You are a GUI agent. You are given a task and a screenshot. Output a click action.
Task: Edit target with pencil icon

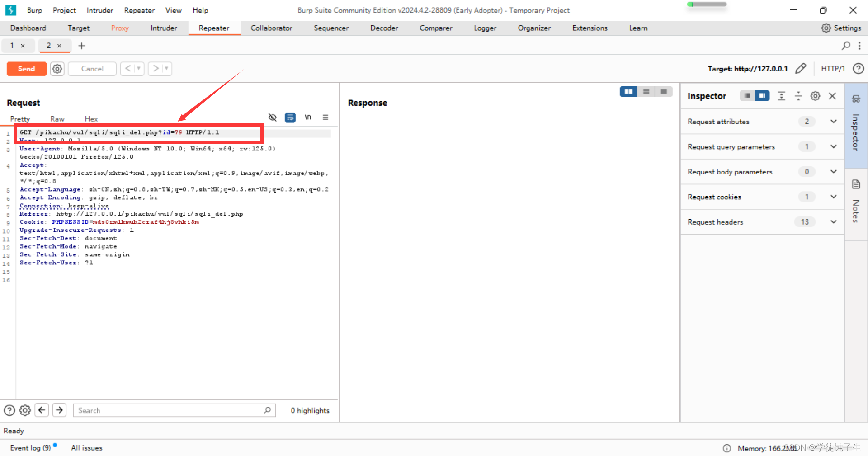tap(801, 69)
